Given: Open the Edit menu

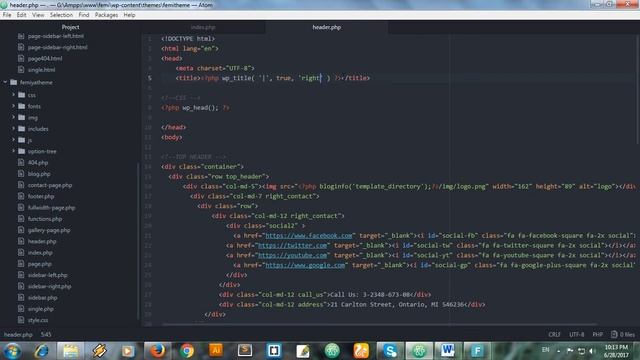Looking at the screenshot, I should click(22, 15).
